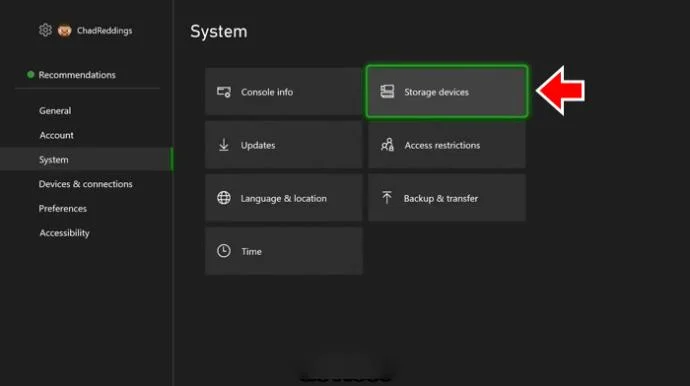The width and height of the screenshot is (690, 386).
Task: Select the System sidebar item
Action: 86,159
